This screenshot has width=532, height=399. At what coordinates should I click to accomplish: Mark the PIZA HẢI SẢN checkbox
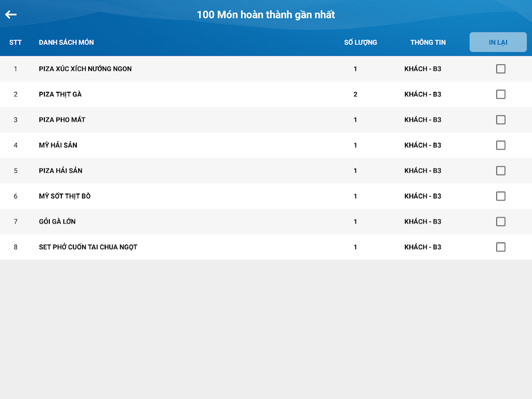(x=501, y=171)
